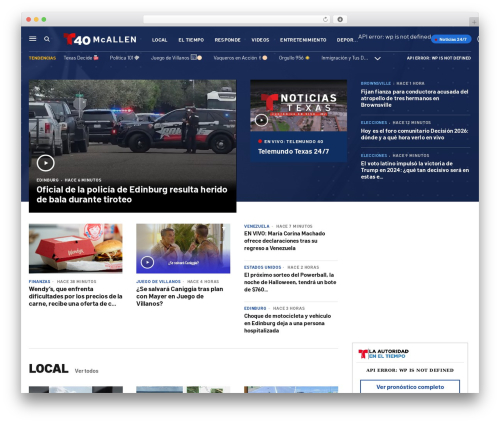Click the browser address bar
Image resolution: width=500 pixels, height=423 pixels.
(x=237, y=19)
